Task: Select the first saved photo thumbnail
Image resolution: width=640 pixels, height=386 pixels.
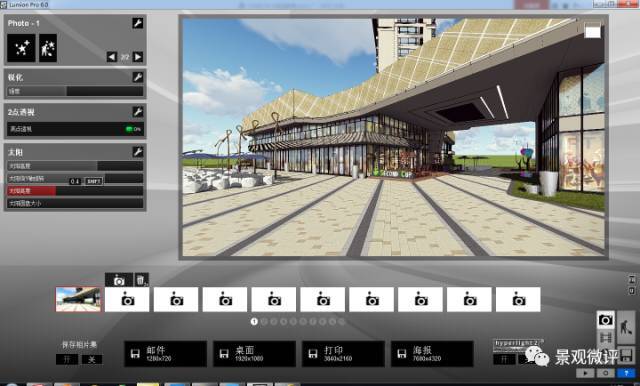Action: pos(78,299)
